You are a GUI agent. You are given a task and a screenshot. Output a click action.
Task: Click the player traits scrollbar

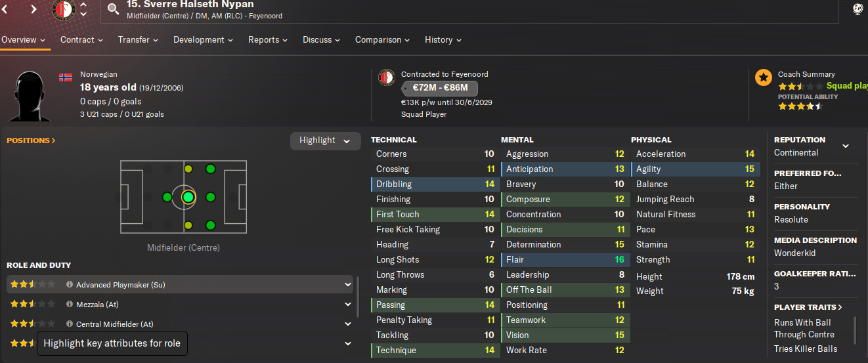[x=855, y=330]
